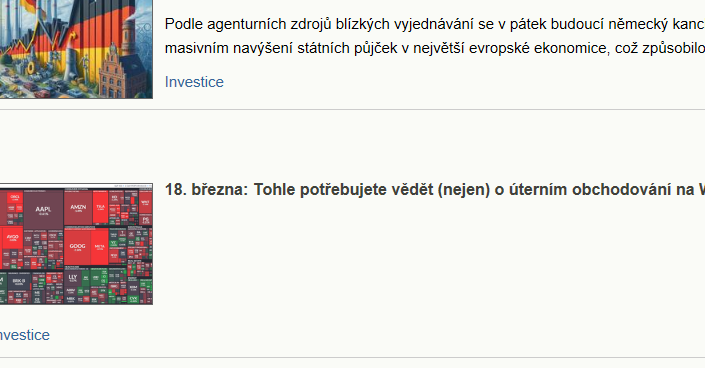Open the Investice category link under the German article
705x368 pixels.
(x=194, y=82)
